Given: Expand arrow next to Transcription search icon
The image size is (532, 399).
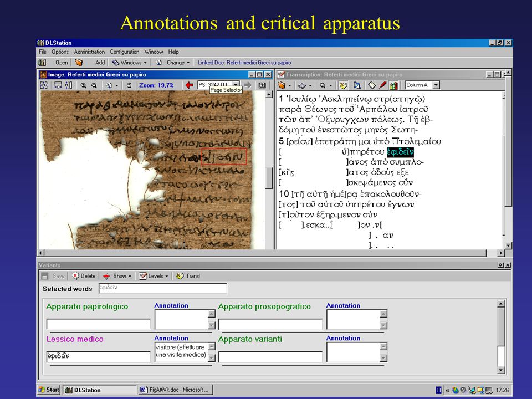Looking at the screenshot, I should (330, 86).
